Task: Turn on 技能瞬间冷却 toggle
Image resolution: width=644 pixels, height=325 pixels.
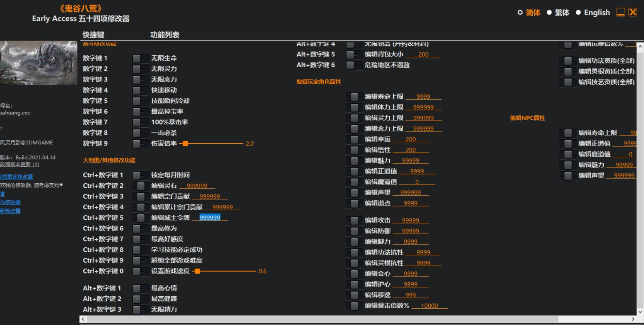Action: pos(140,101)
